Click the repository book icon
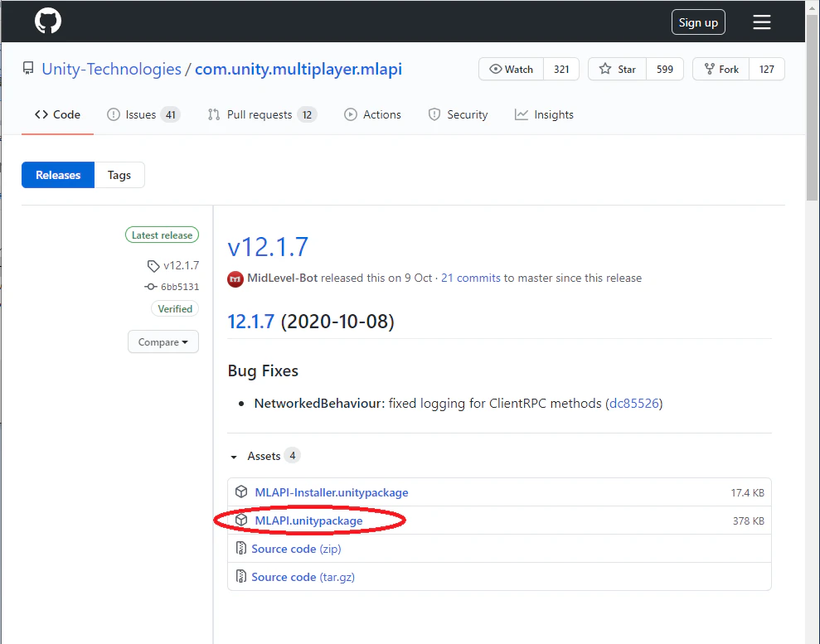 click(28, 69)
